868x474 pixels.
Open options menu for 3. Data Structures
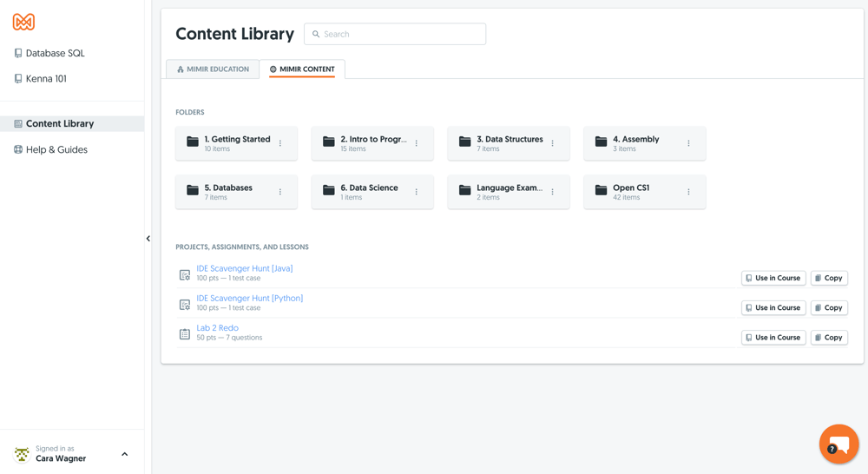pyautogui.click(x=552, y=143)
